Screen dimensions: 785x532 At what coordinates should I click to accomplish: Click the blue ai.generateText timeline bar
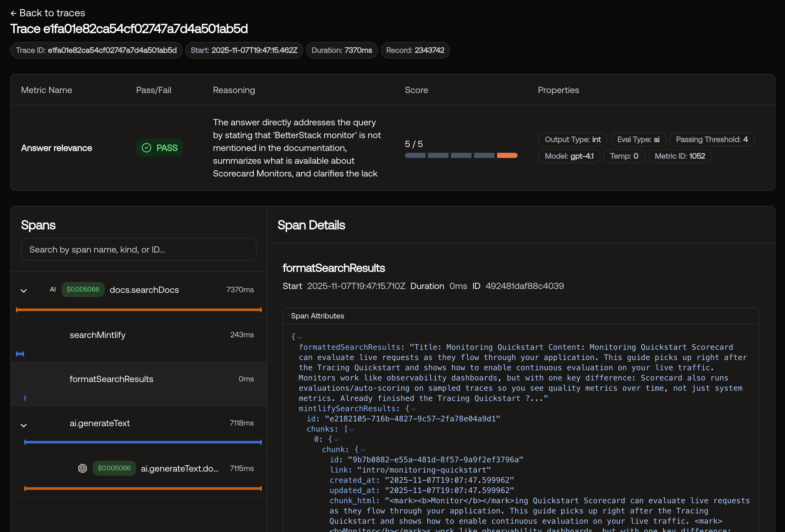[143, 442]
